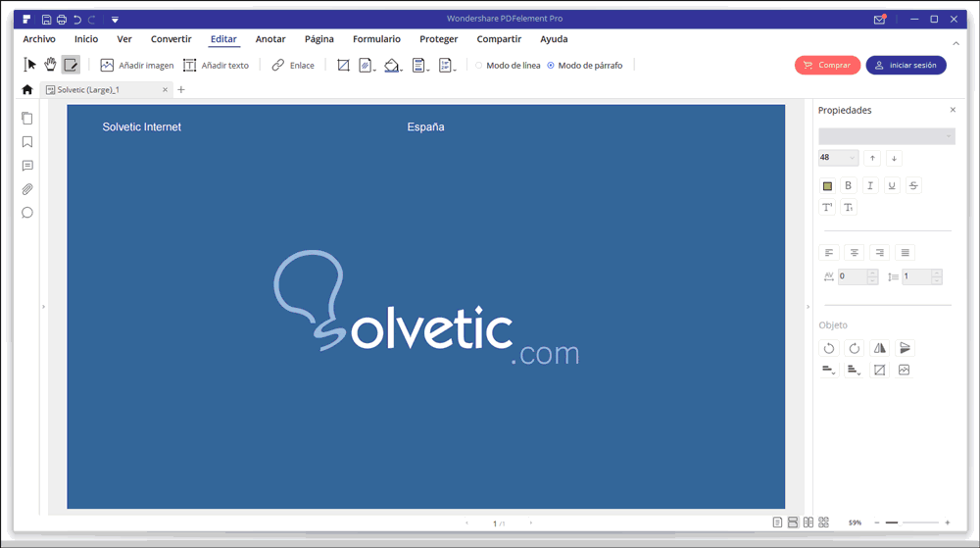This screenshot has width=980, height=548.
Task: Toggle the Edit object tool
Action: pyautogui.click(x=71, y=65)
